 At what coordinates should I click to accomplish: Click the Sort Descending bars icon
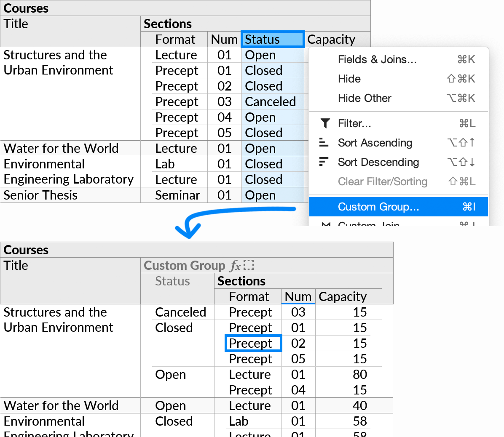point(324,162)
